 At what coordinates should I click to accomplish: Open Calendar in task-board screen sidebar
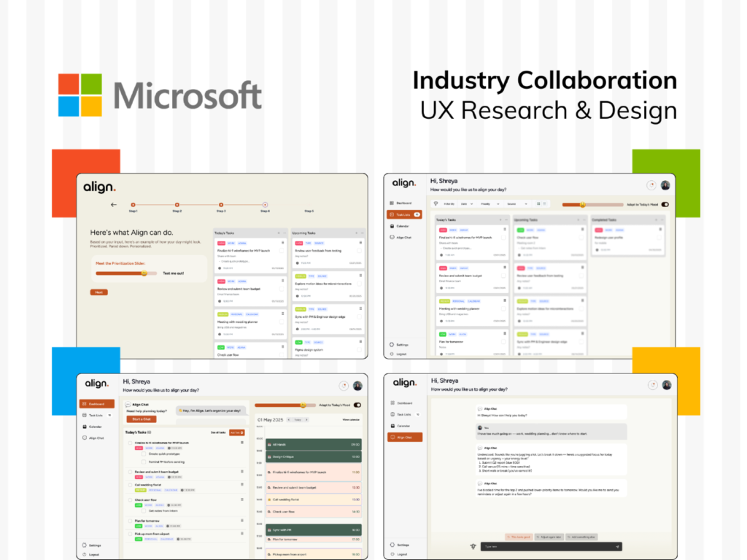[400, 226]
